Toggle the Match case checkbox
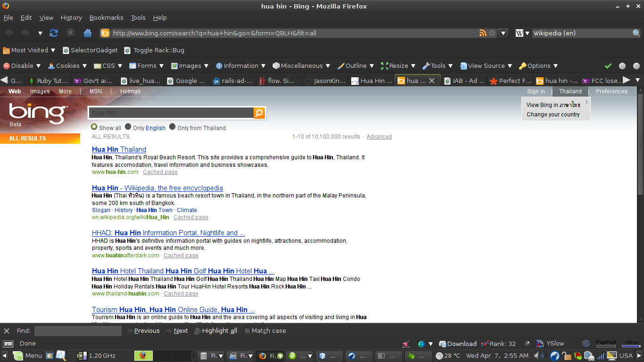 pyautogui.click(x=247, y=331)
